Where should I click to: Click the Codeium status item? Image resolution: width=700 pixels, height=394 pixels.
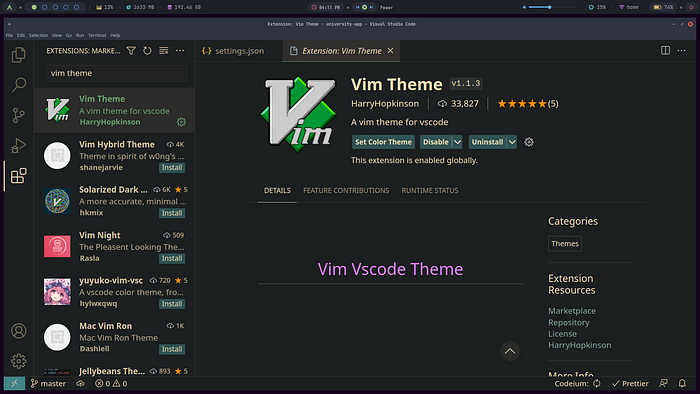[x=577, y=383]
